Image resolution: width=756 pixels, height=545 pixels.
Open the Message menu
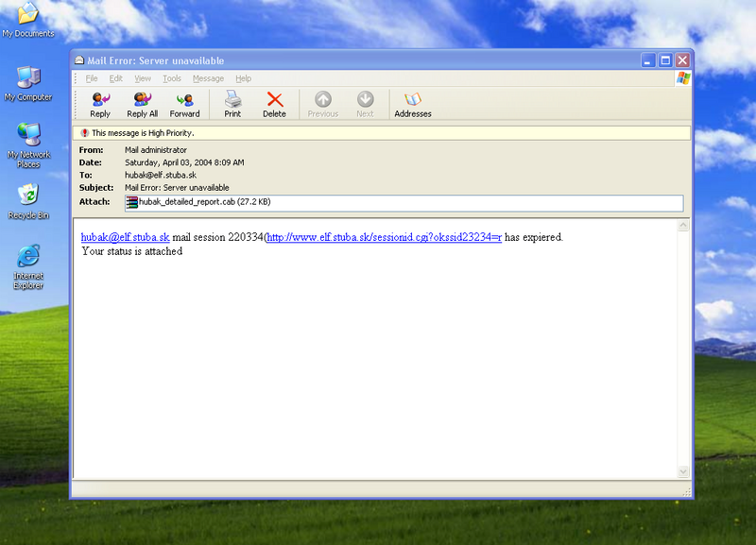click(208, 78)
